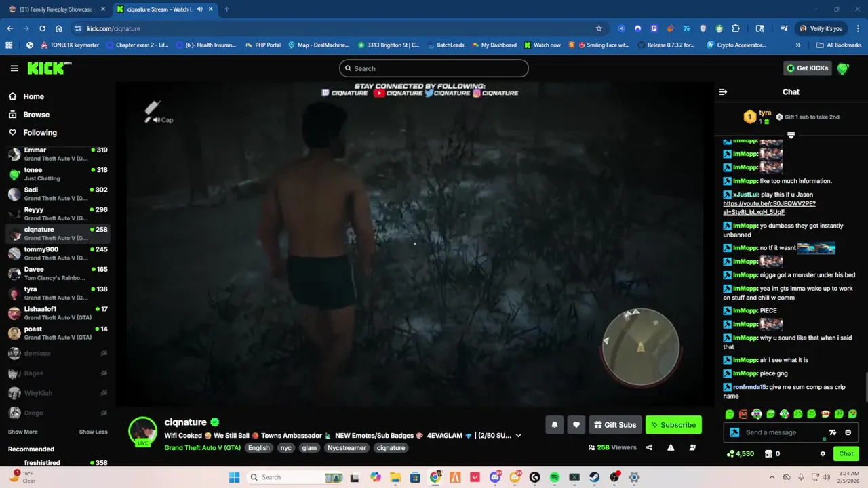Open tyra's channel in sidebar
Image resolution: width=868 pixels, height=488 pixels.
58,293
